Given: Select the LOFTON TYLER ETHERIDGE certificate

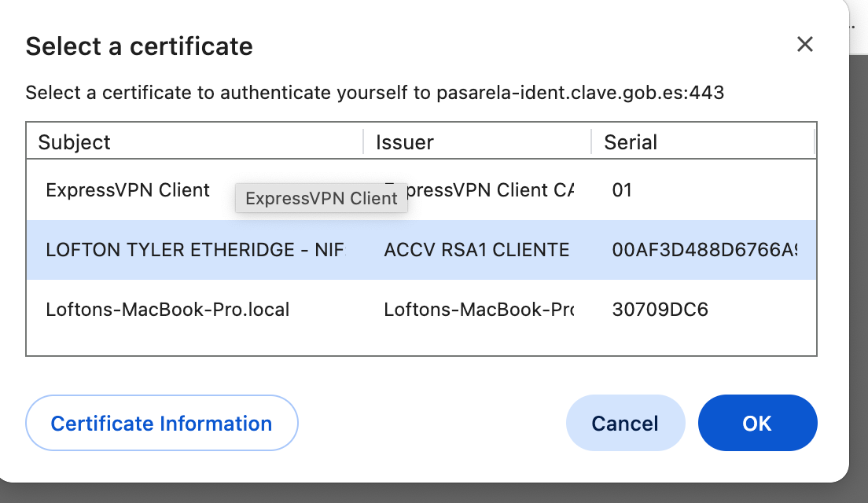Looking at the screenshot, I should point(195,250).
